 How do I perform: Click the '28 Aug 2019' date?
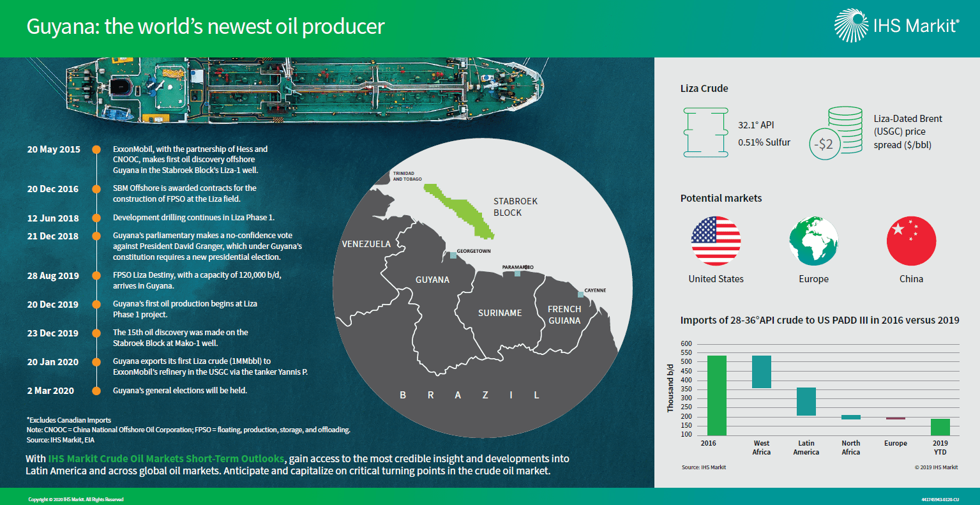[x=53, y=276]
